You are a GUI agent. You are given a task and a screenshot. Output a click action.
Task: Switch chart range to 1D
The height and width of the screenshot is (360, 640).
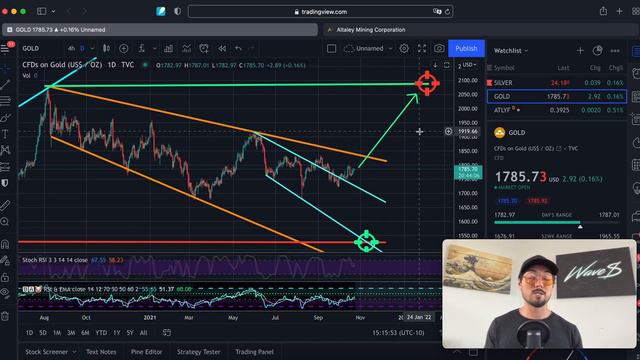coord(29,333)
